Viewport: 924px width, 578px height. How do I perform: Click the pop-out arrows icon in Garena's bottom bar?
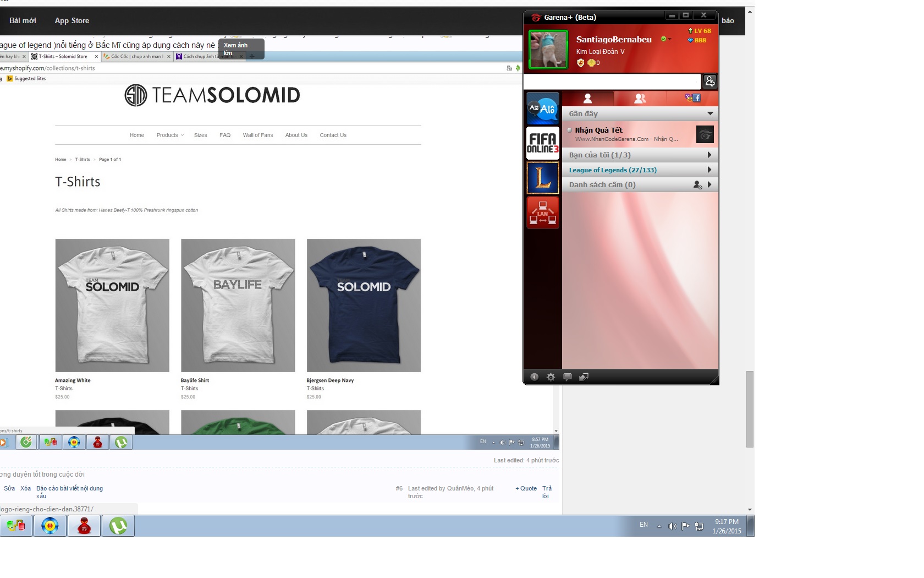coord(584,377)
